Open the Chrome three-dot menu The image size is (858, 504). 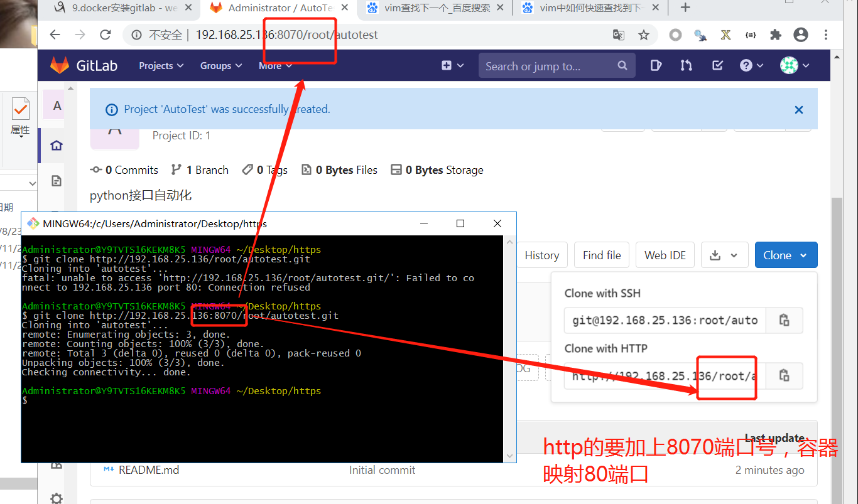[x=825, y=35]
